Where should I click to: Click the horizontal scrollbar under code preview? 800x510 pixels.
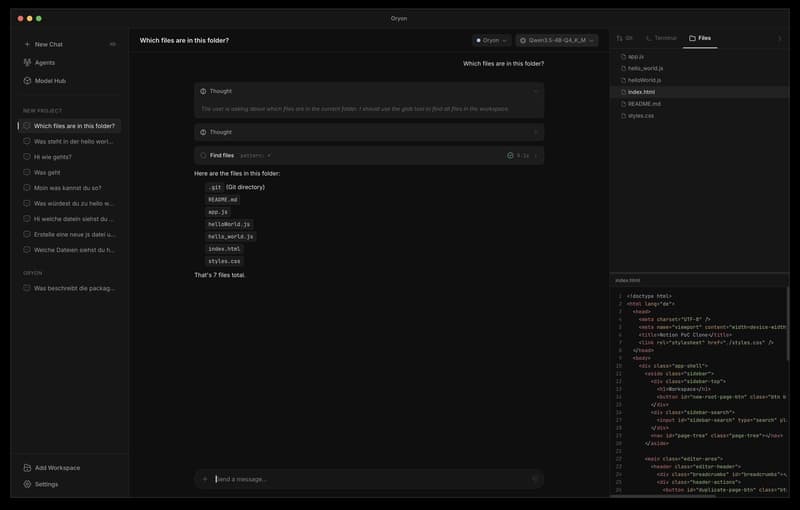click(x=663, y=495)
